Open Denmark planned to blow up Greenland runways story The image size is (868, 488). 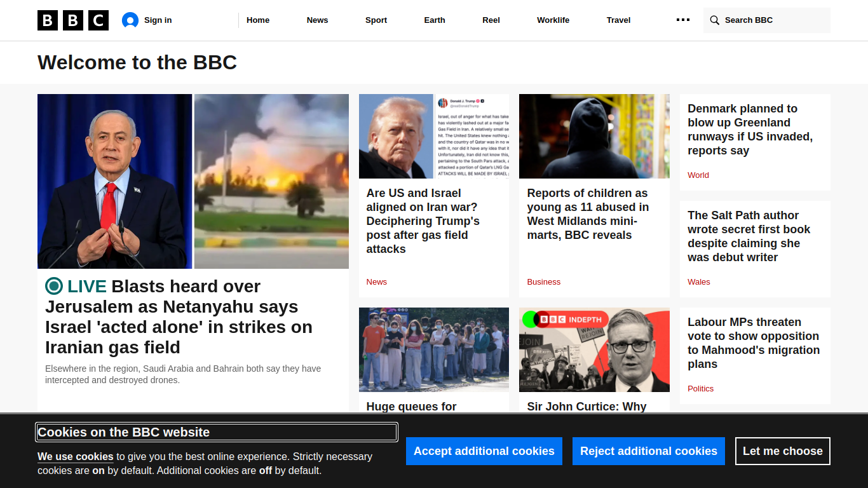point(750,130)
